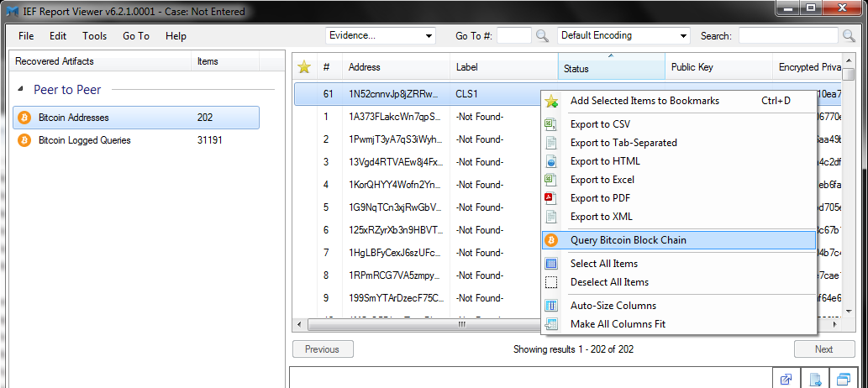Click the Export to PDF icon
868x388 pixels.
click(550, 198)
